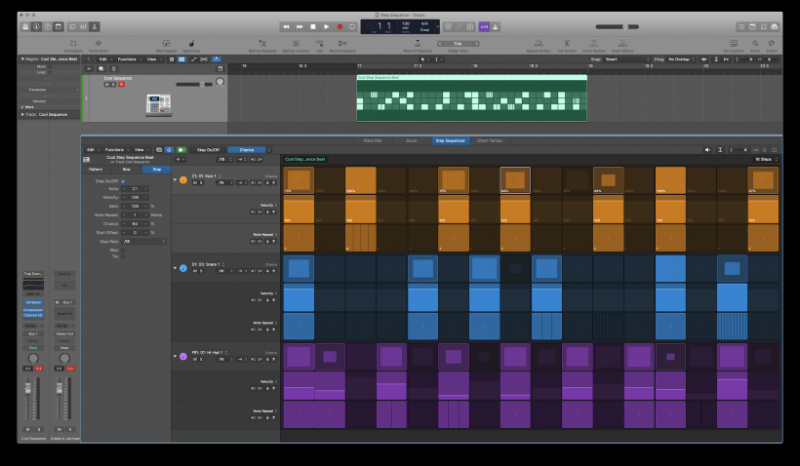Open Tracks area View menu
Image resolution: width=800 pixels, height=466 pixels.
click(154, 59)
